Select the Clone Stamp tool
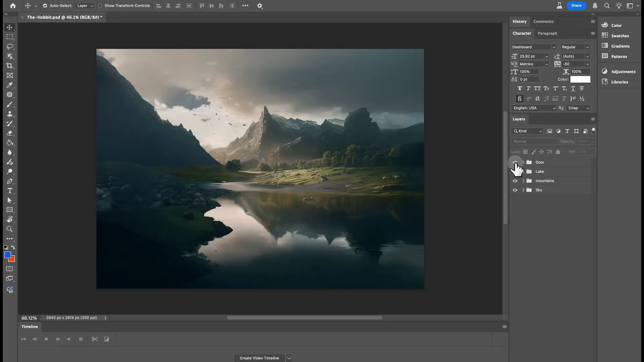Image resolution: width=644 pixels, height=362 pixels. [x=9, y=114]
